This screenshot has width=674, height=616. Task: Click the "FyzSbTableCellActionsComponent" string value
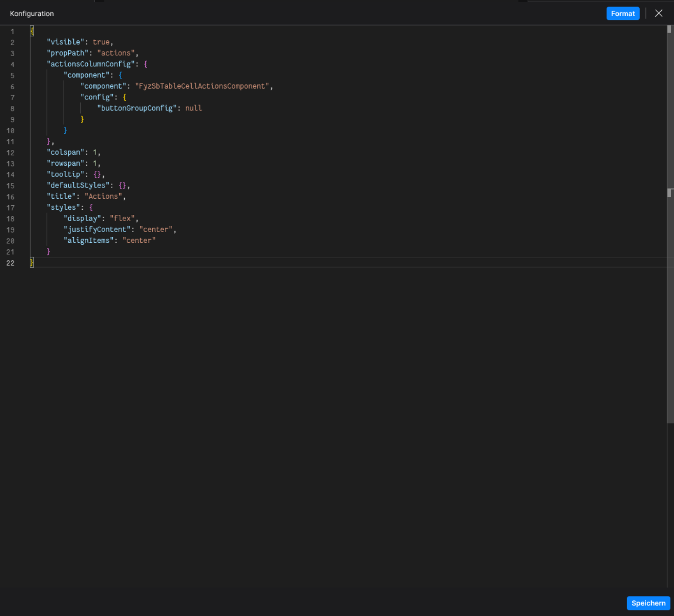tap(202, 86)
